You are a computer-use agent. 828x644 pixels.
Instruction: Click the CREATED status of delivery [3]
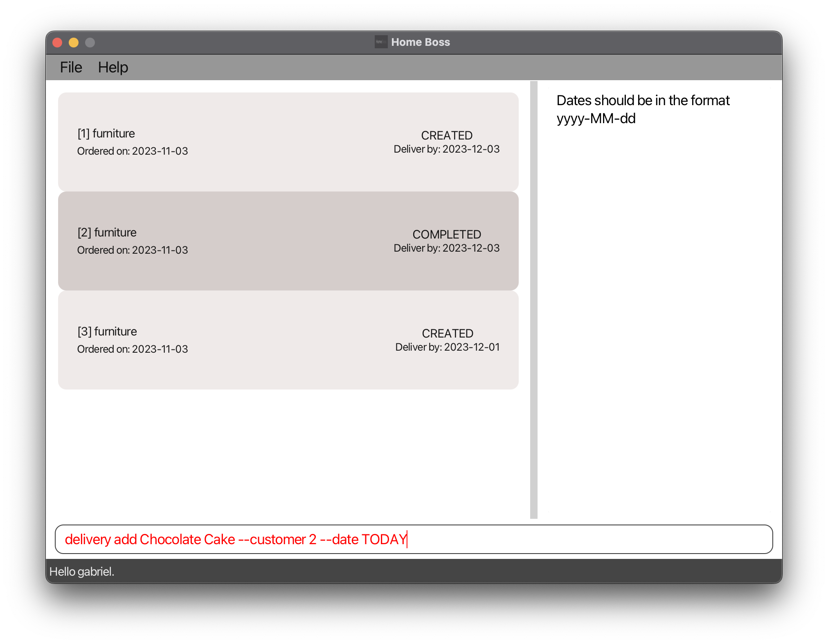point(448,333)
